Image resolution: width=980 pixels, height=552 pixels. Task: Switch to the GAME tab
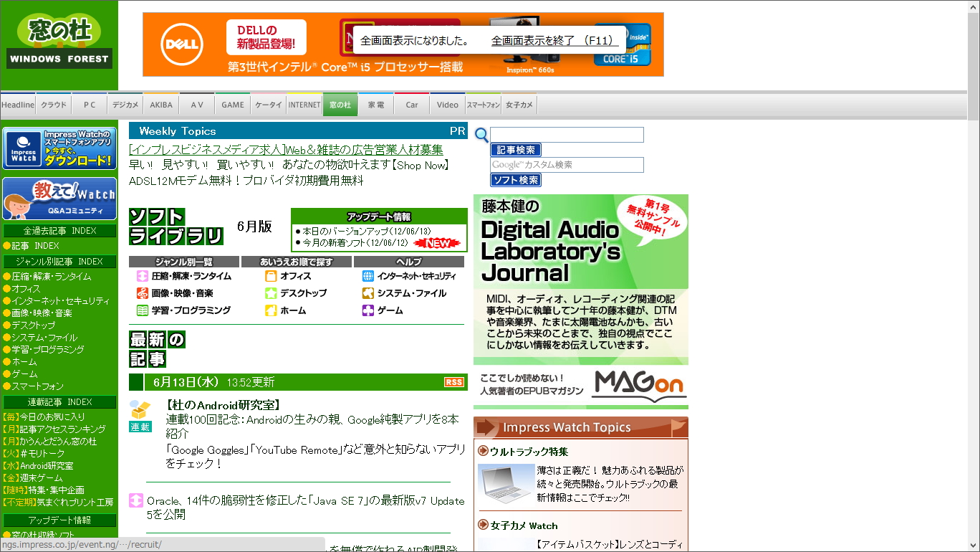point(232,104)
